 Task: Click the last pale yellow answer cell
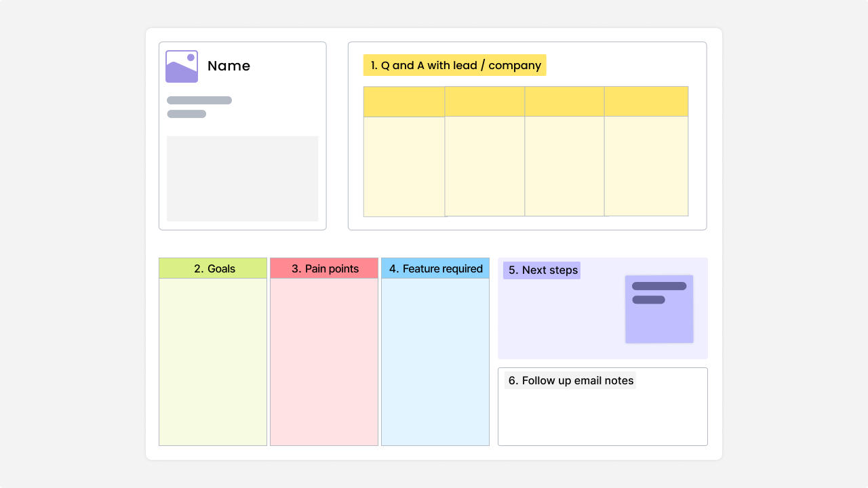point(646,166)
